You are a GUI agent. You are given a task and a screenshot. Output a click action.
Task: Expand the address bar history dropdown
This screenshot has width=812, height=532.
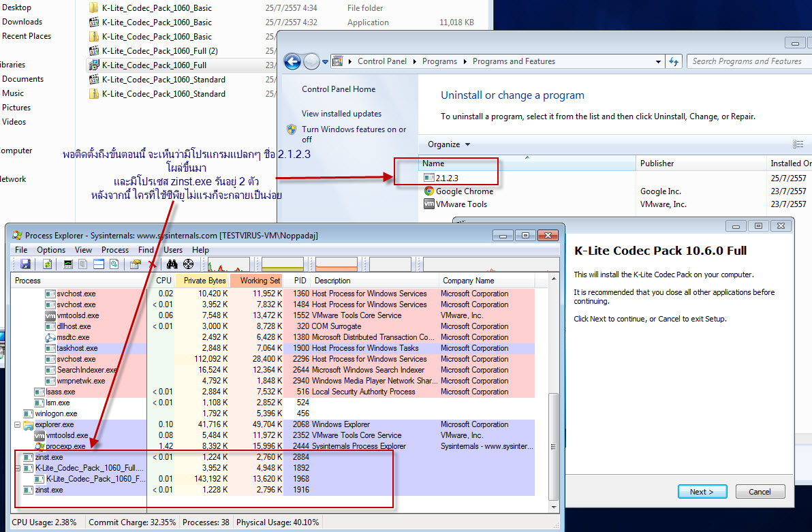point(658,61)
